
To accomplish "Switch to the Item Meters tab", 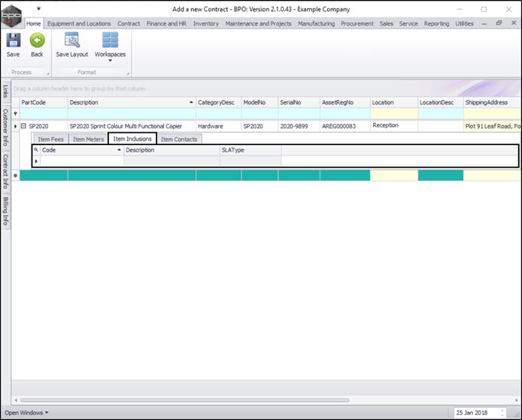I will tap(88, 139).
